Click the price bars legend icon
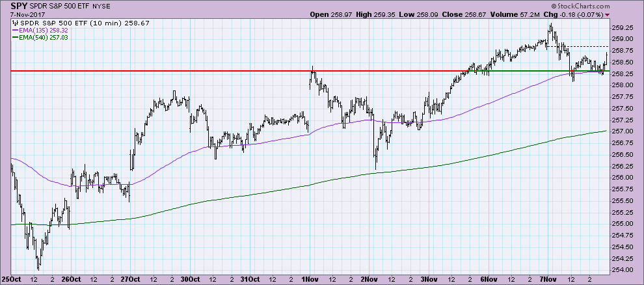 tap(16, 23)
